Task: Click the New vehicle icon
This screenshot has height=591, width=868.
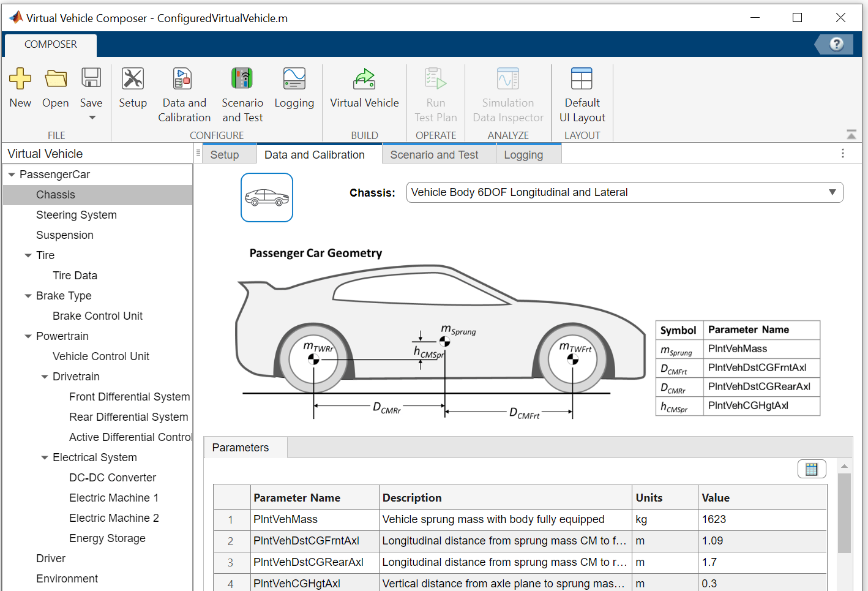Action: 20,79
